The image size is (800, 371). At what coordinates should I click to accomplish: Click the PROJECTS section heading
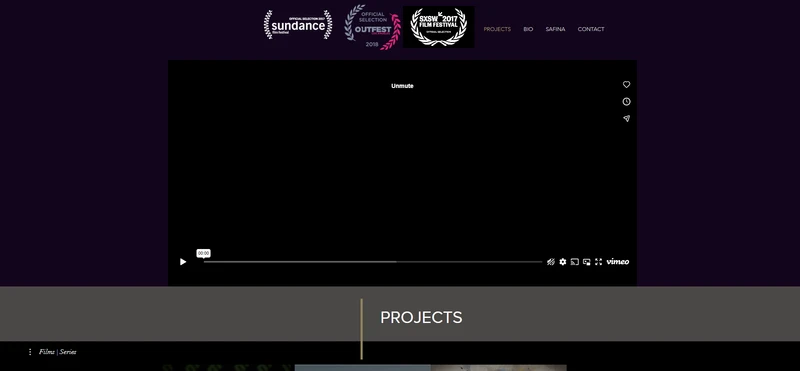(x=421, y=317)
